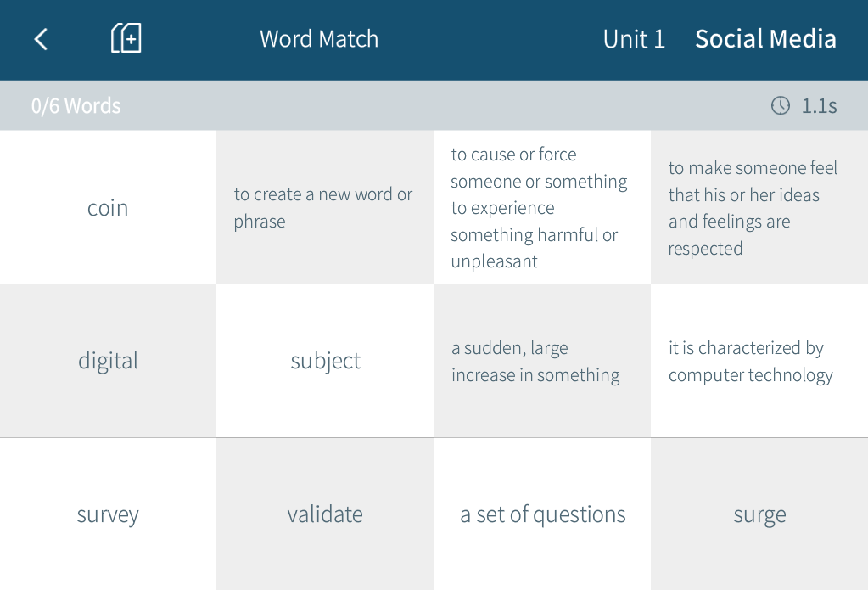Click the timer clock icon
The width and height of the screenshot is (868, 590).
pyautogui.click(x=781, y=105)
